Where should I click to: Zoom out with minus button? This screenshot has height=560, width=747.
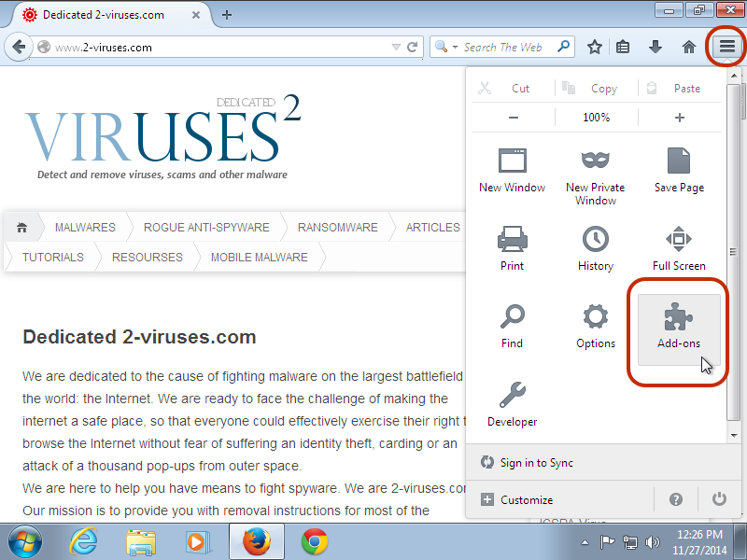(513, 118)
